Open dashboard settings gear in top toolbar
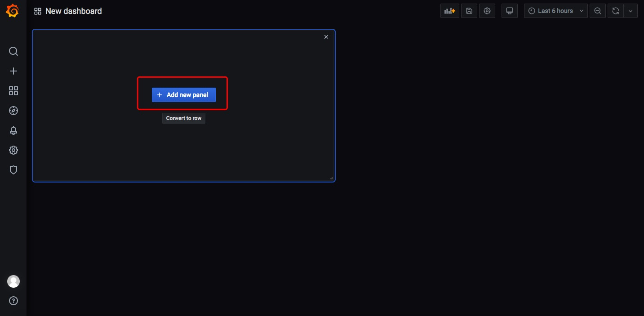This screenshot has width=644, height=316. coord(487,11)
